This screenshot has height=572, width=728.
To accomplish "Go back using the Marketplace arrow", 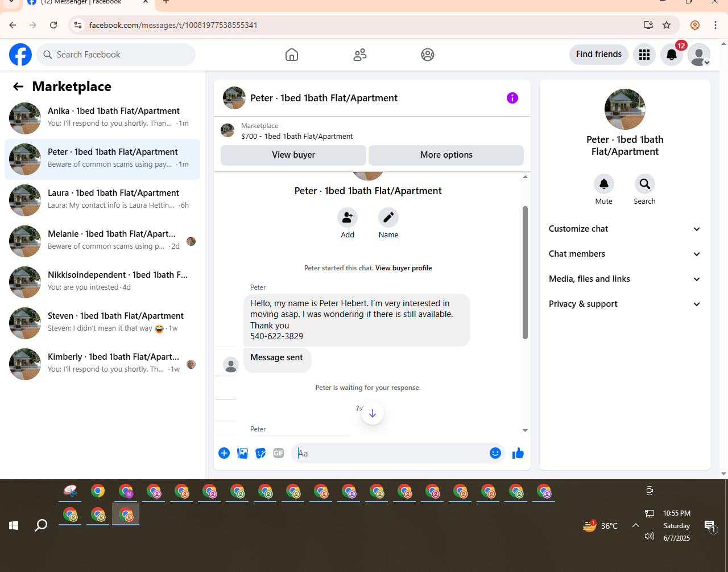I will [x=18, y=87].
